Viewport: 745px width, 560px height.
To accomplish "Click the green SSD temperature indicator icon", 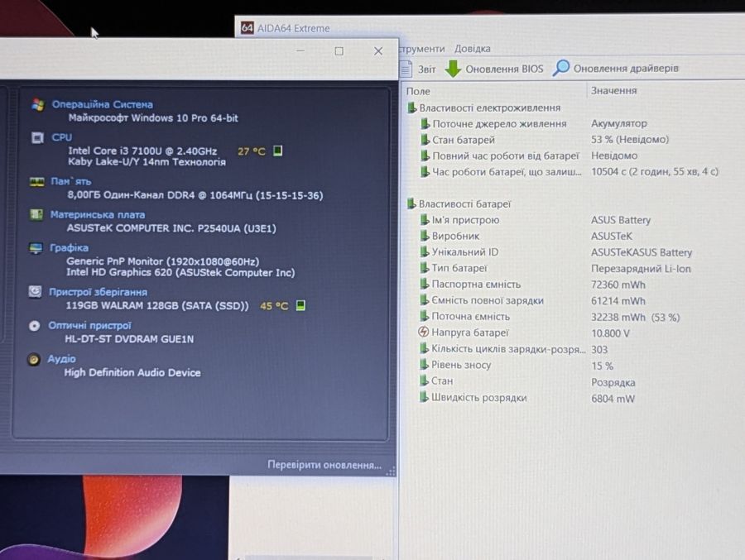I will tap(300, 305).
